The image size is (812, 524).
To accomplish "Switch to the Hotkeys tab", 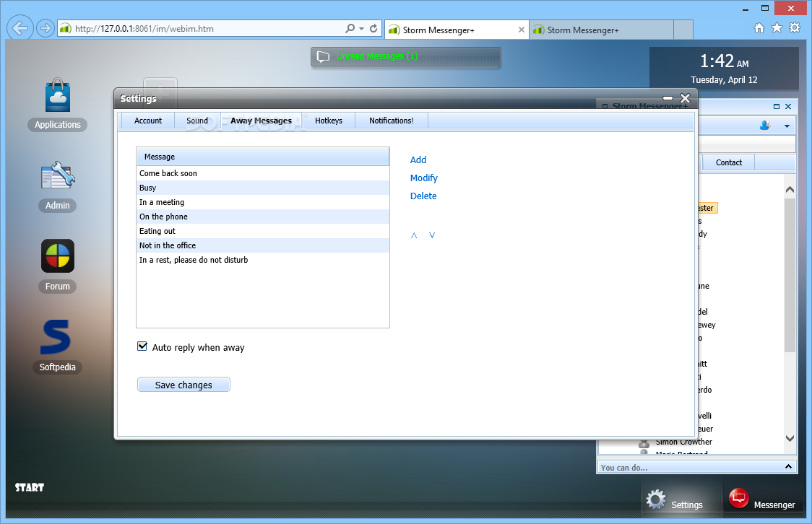I will [328, 121].
